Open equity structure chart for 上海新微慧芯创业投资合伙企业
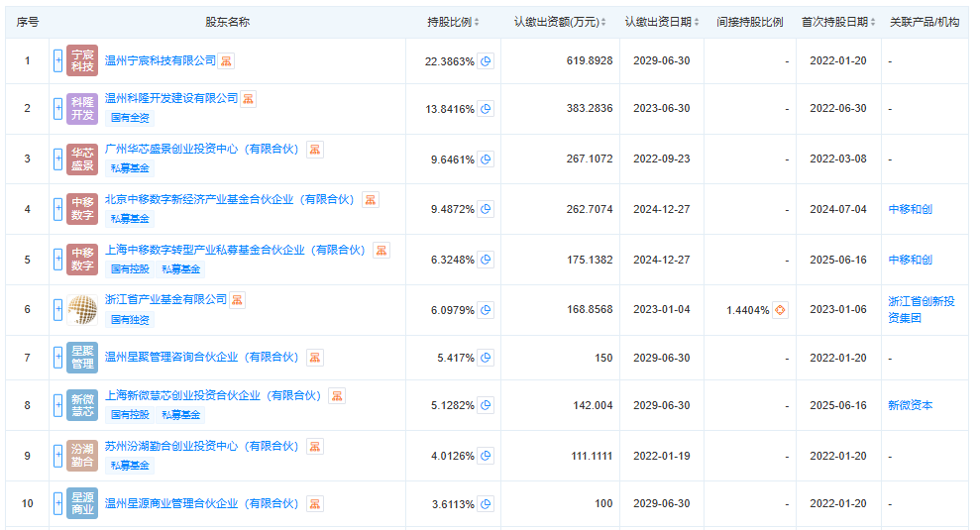 coord(337,396)
